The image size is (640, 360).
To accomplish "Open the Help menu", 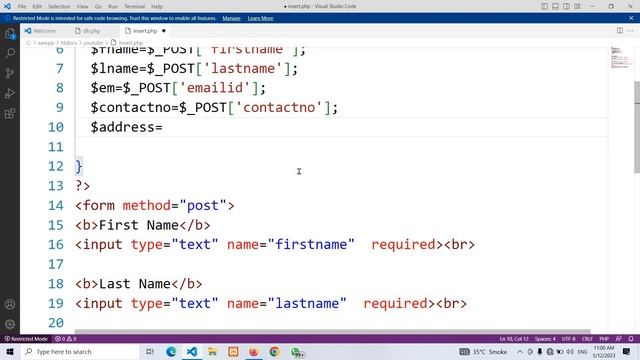I will pyautogui.click(x=157, y=6).
